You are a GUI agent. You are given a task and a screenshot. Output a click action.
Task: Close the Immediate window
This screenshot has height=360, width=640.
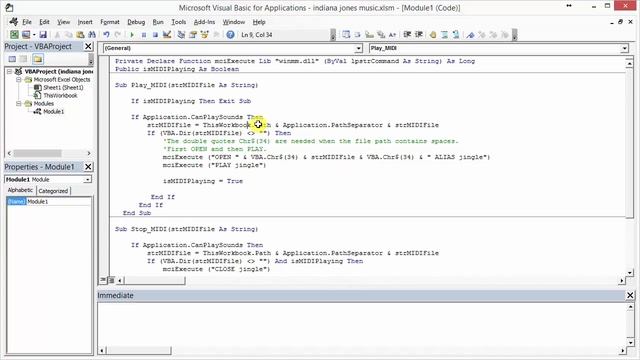pyautogui.click(x=630, y=295)
